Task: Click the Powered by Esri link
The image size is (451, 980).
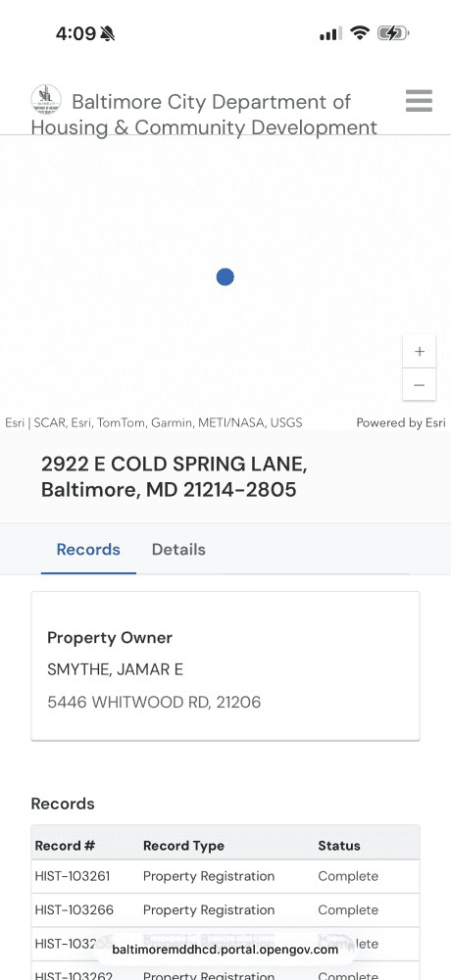Action: tap(401, 422)
